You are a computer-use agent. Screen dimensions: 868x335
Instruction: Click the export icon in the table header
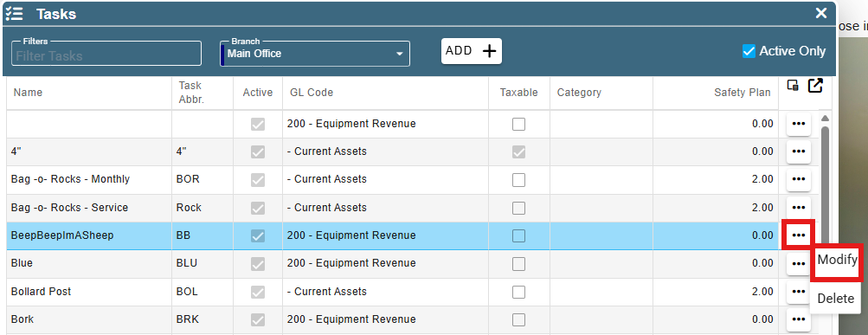point(815,86)
